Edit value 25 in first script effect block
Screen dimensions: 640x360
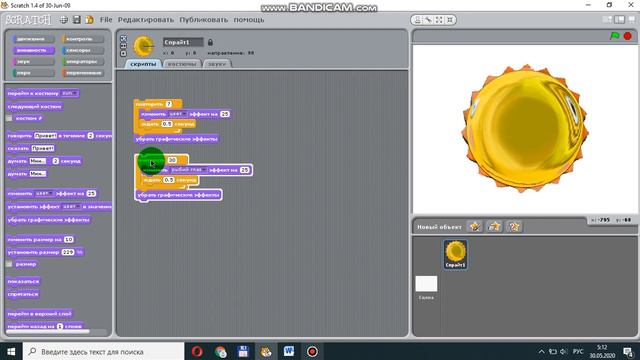225,114
